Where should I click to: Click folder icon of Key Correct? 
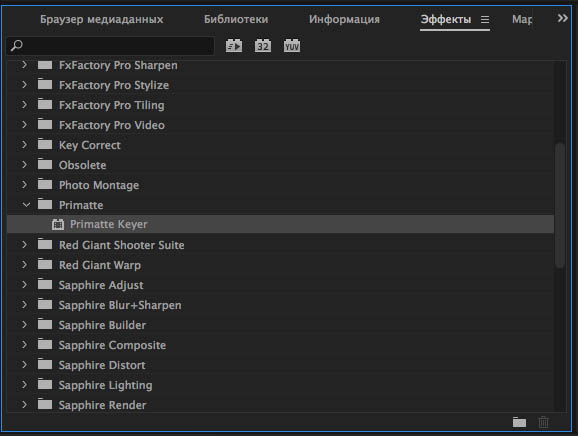pyautogui.click(x=45, y=144)
